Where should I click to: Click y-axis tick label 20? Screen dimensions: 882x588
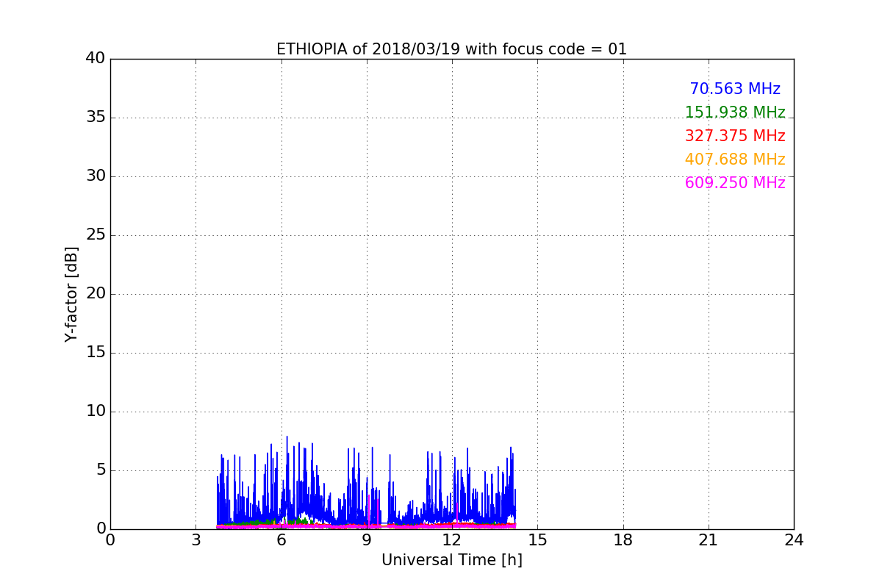coord(96,294)
